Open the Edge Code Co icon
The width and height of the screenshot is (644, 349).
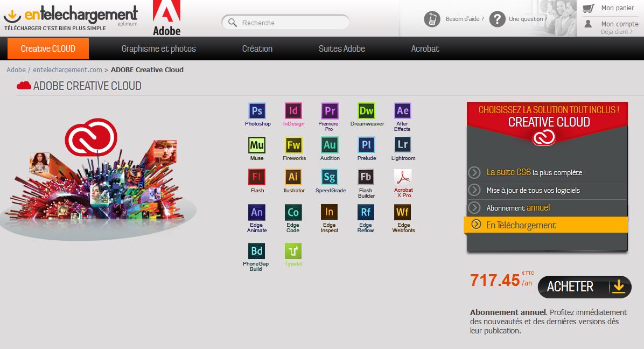(293, 212)
